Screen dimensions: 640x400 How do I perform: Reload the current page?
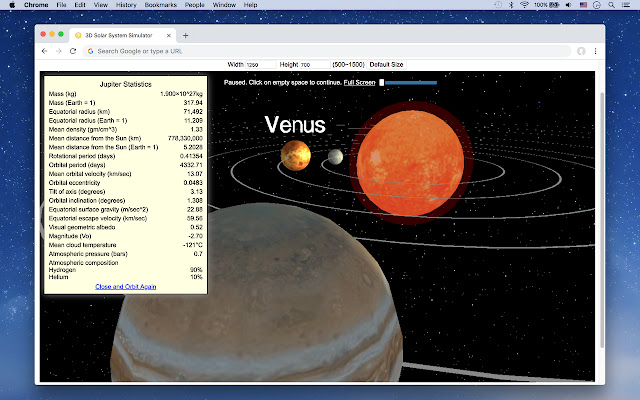click(x=73, y=50)
